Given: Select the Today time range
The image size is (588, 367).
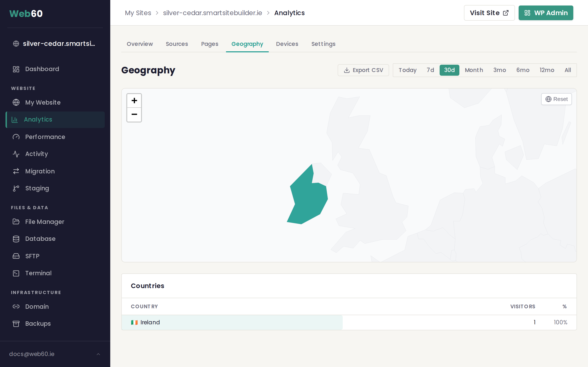Looking at the screenshot, I should (407, 70).
